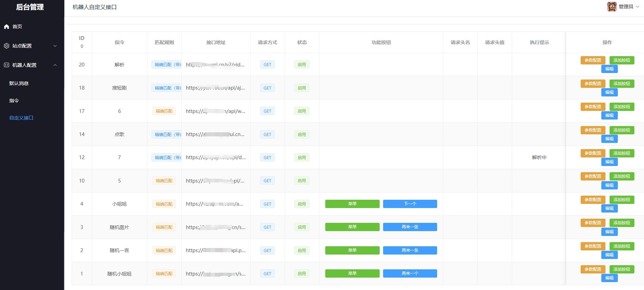Expand the 站点配置 menu chevron

tap(55, 46)
